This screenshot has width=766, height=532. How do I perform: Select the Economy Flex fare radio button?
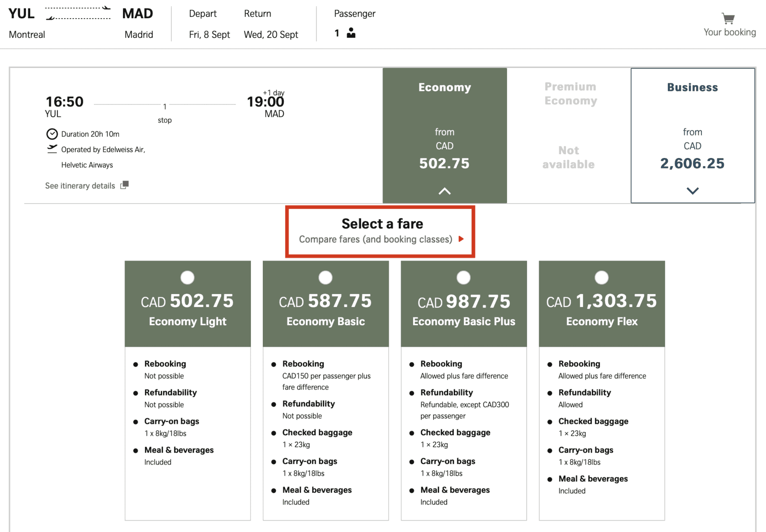601,277
